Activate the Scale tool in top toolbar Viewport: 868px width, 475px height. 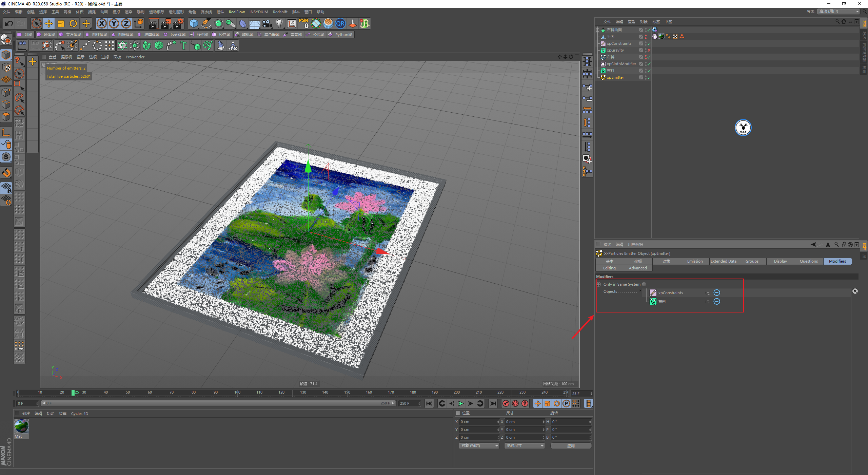pos(61,23)
